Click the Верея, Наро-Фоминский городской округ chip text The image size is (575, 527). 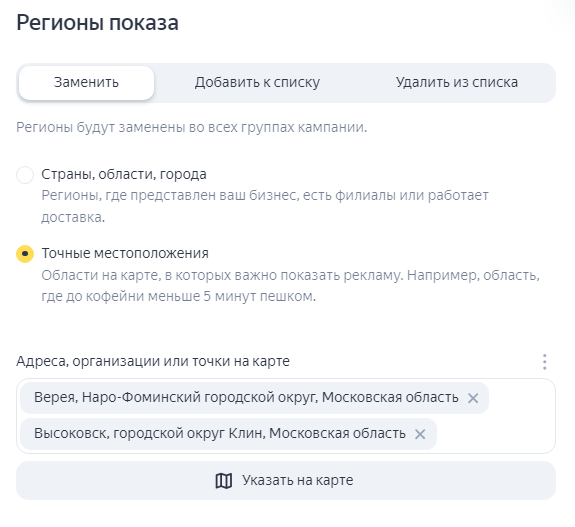pos(246,397)
